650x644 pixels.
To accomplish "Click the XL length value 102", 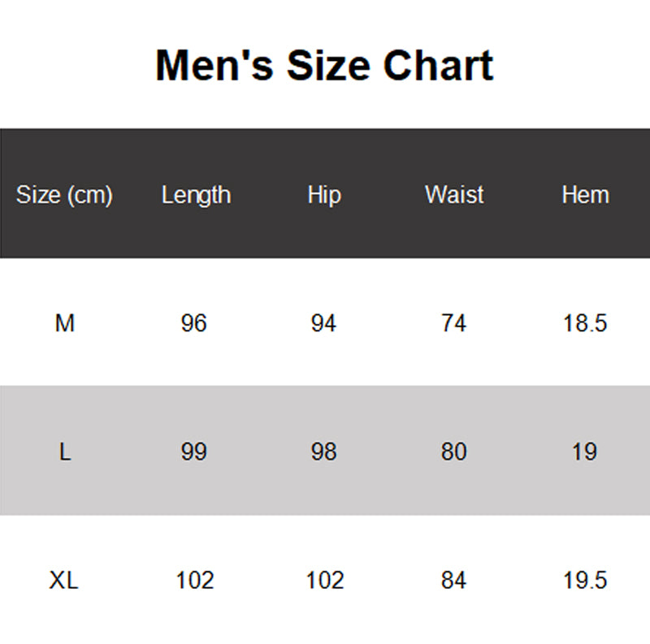I will 195,581.
